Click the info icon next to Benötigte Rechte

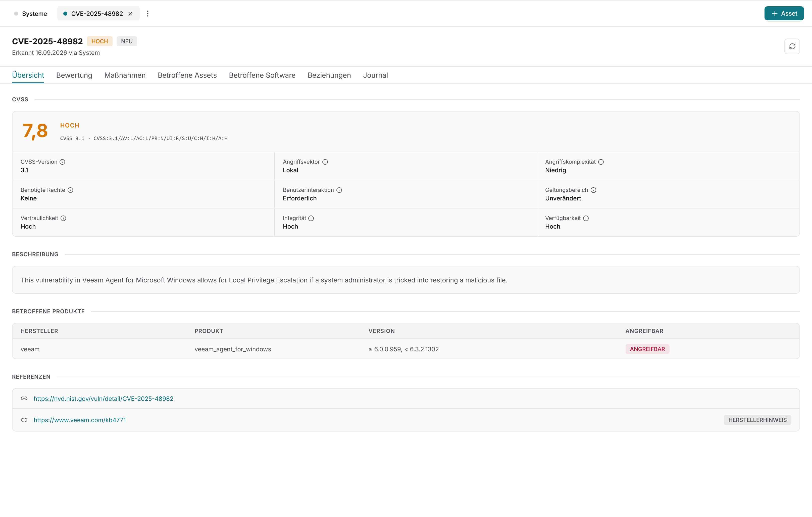pyautogui.click(x=70, y=190)
